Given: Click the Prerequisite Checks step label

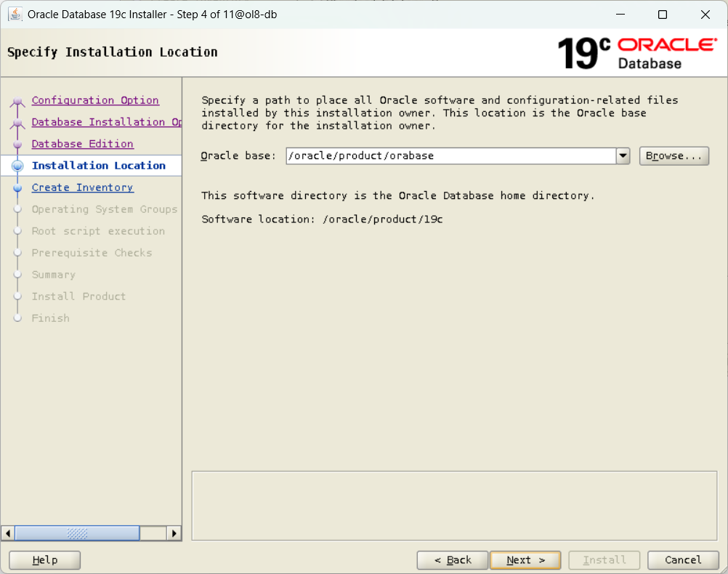Looking at the screenshot, I should point(92,253).
